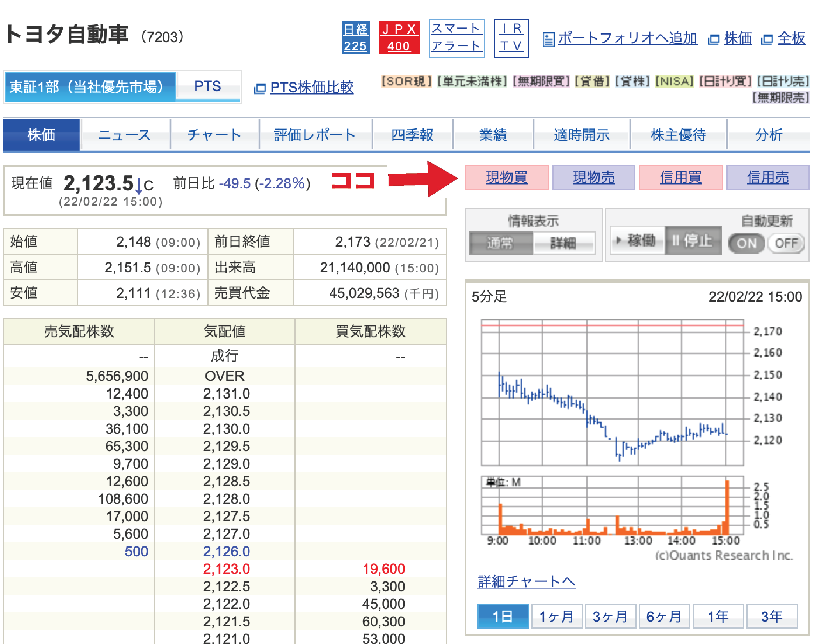Turn auto-update OFF
This screenshot has height=644, width=818.
pyautogui.click(x=786, y=243)
